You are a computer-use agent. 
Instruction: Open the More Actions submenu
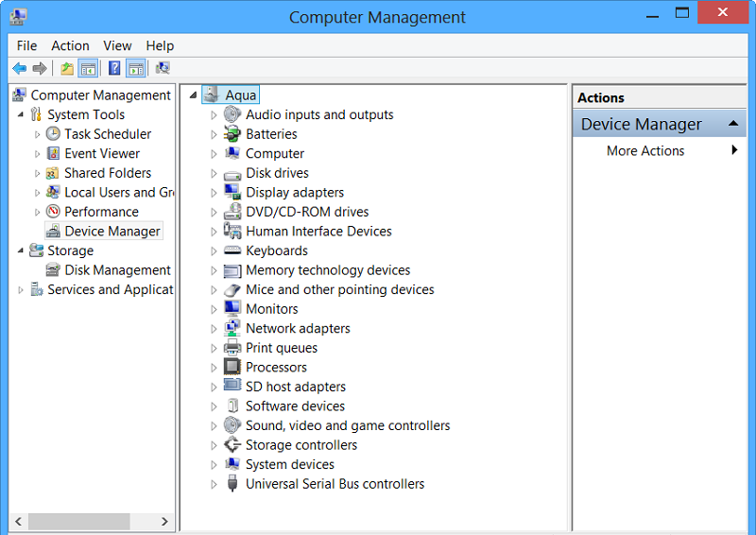click(659, 150)
